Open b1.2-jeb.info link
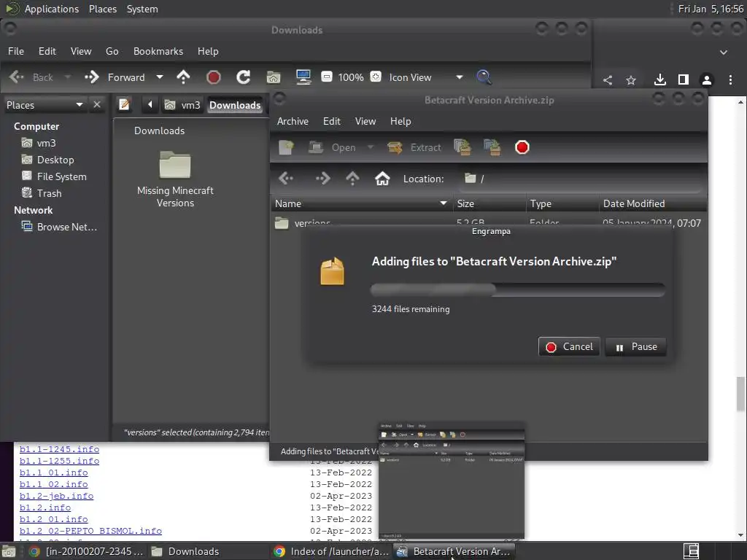 tap(57, 496)
